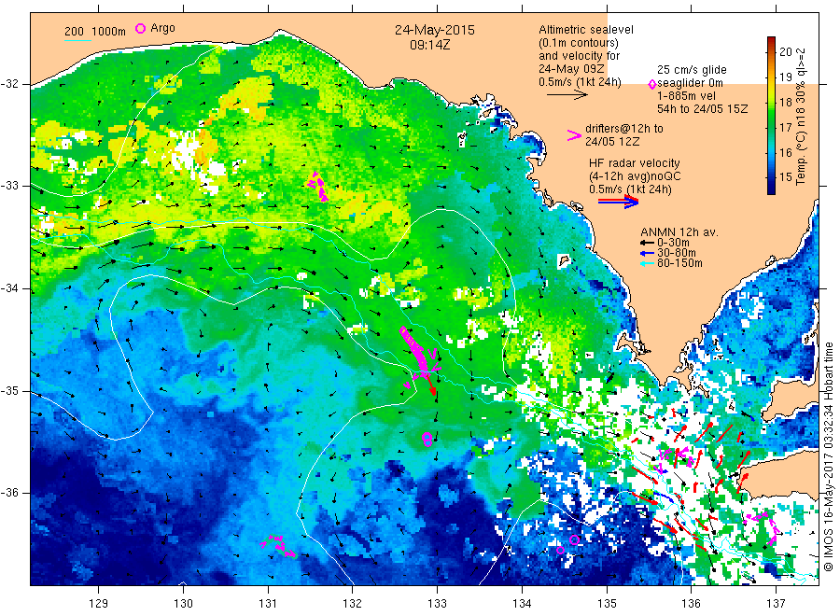Click the black ANMN 0-30m arrow symbol
This screenshot has width=840, height=616.
[647, 244]
